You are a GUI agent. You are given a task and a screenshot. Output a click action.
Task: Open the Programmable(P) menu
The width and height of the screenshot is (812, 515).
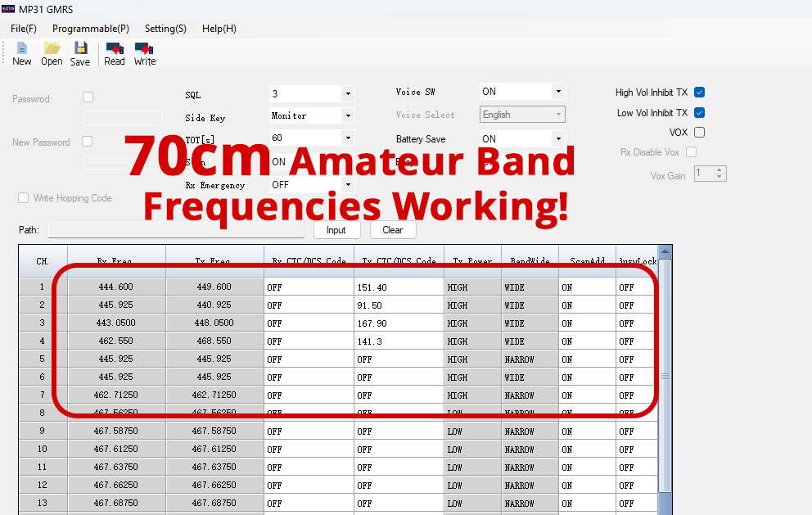90,29
